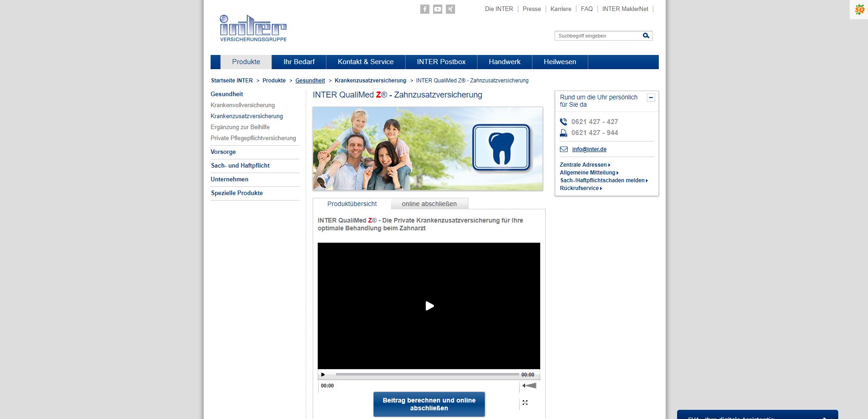Click the fax number 0621 427 - 944
Screen dimensions: 868x419
click(595, 133)
